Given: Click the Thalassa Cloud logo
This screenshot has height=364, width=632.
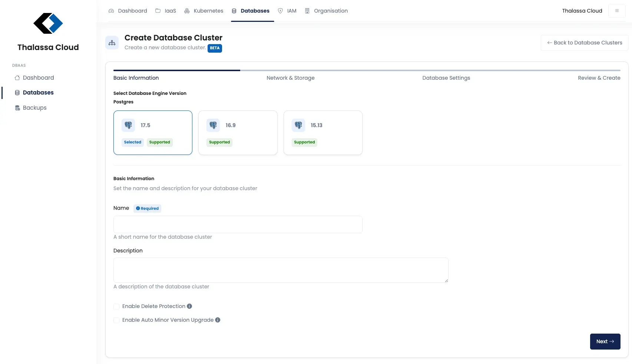Looking at the screenshot, I should point(48,23).
